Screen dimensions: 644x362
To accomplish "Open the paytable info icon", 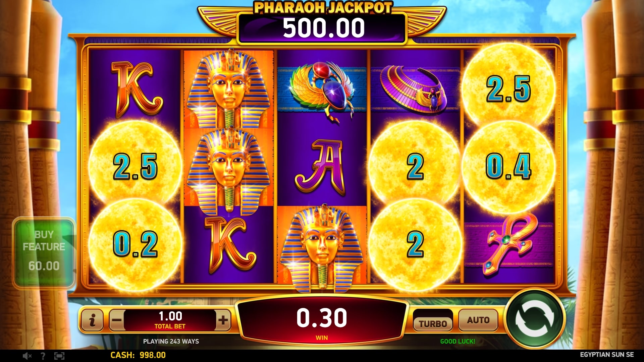I will tap(92, 320).
